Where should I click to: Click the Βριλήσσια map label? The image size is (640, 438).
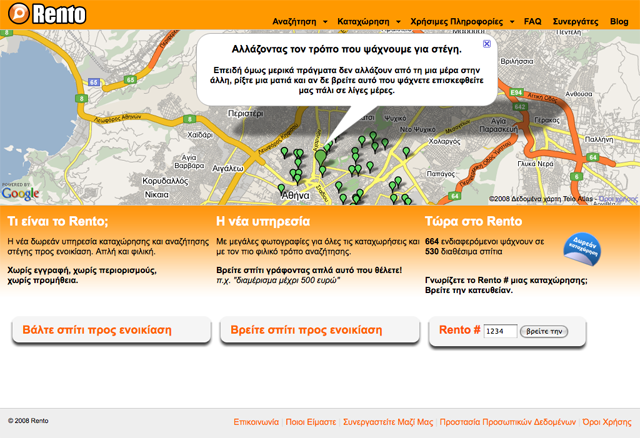pyautogui.click(x=517, y=61)
